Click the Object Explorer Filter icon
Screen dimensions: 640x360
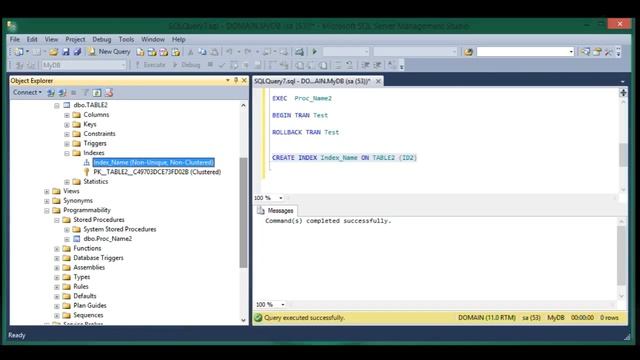85,93
